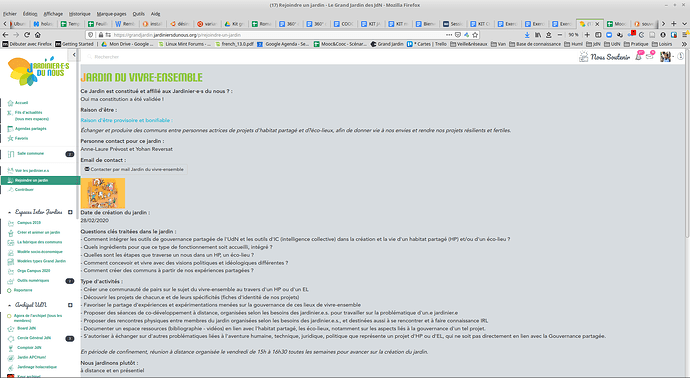This screenshot has height=378, width=690.
Task: Open the notifications bell icon
Action: coord(638,56)
